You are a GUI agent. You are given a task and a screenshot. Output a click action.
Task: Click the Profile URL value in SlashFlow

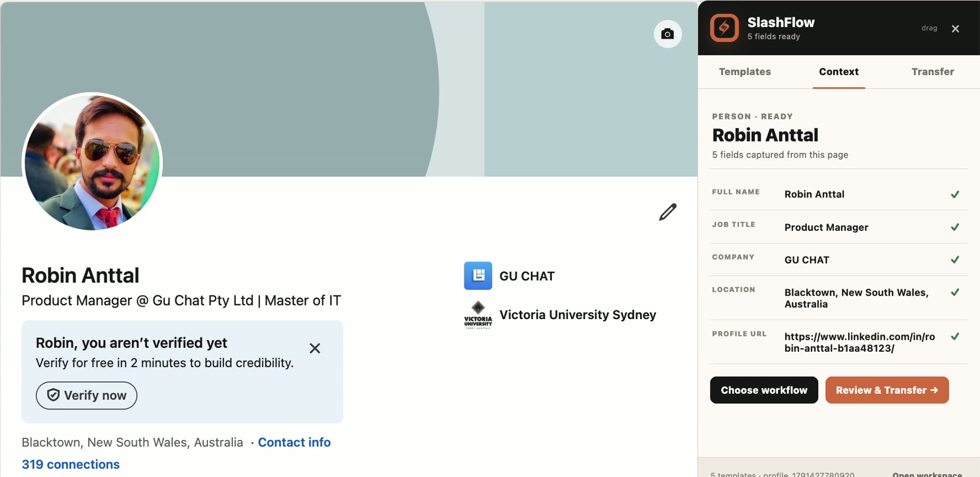[860, 343]
